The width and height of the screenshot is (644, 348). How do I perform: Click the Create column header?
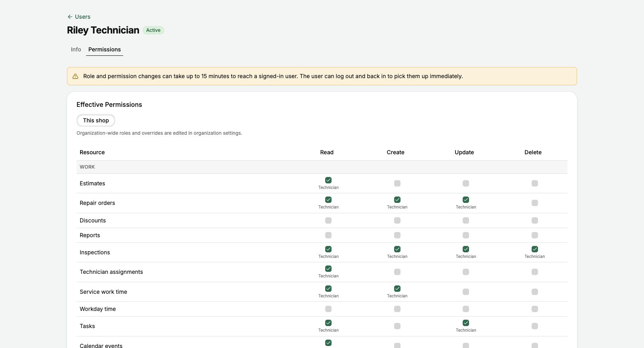pyautogui.click(x=396, y=152)
